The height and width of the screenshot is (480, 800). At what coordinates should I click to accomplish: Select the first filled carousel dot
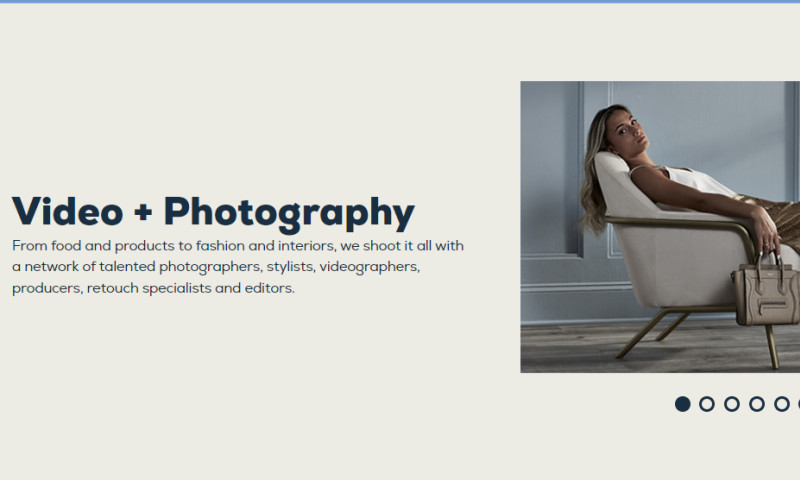click(682, 404)
